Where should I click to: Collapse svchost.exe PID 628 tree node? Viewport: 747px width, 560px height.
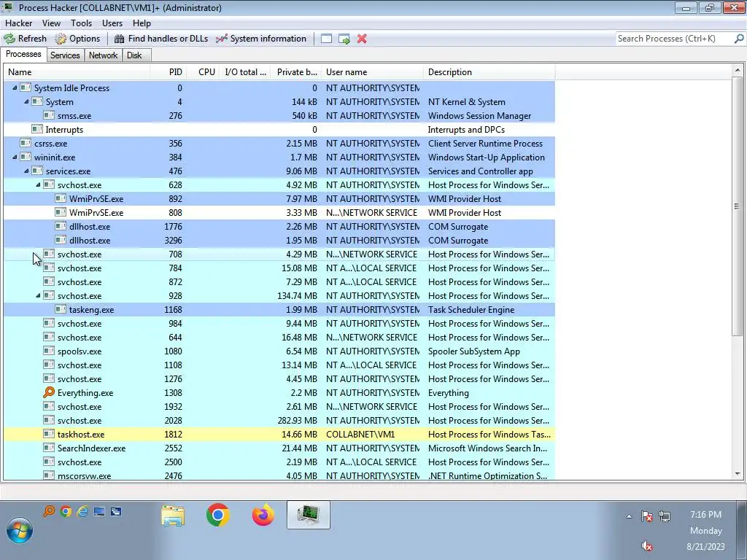point(38,184)
